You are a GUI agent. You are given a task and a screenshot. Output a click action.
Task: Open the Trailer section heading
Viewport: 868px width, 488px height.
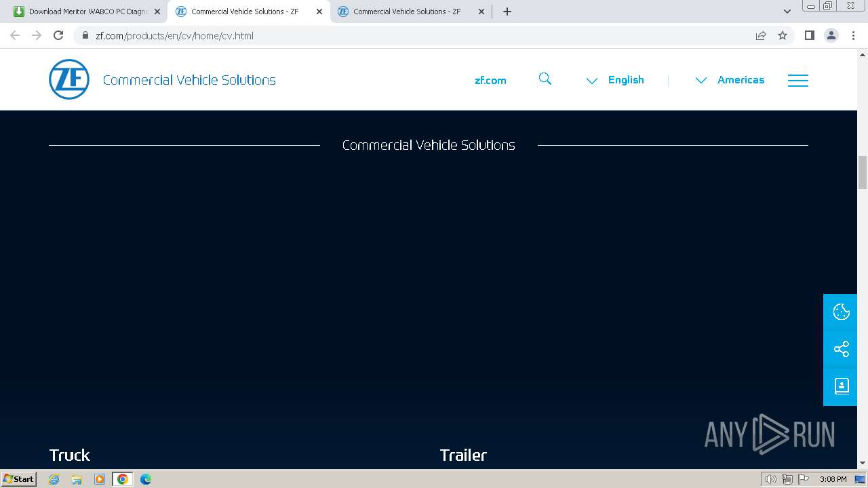pos(463,455)
